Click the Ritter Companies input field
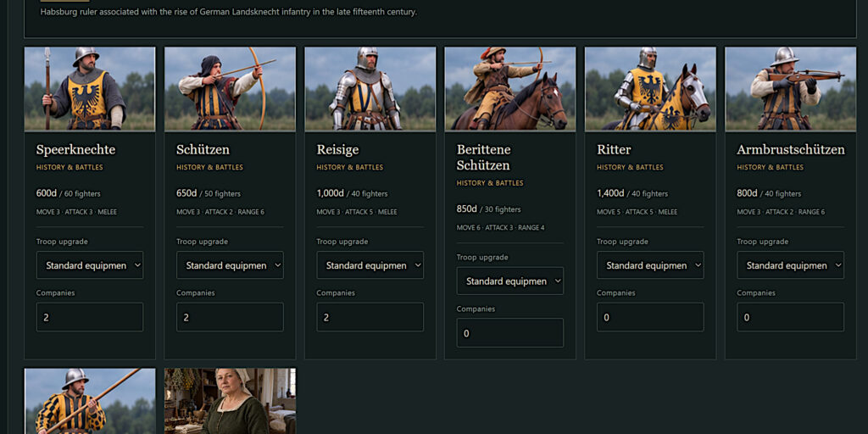The width and height of the screenshot is (868, 434). (650, 317)
